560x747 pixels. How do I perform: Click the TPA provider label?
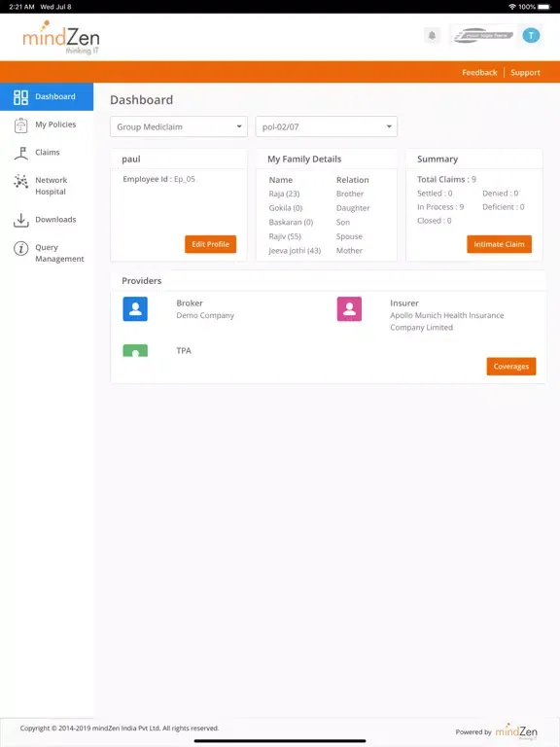point(184,350)
